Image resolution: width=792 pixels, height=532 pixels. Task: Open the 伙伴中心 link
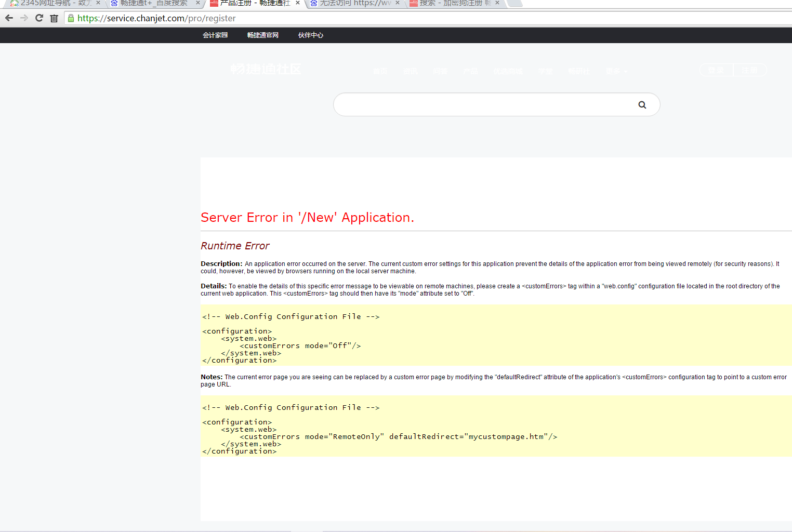(x=311, y=35)
